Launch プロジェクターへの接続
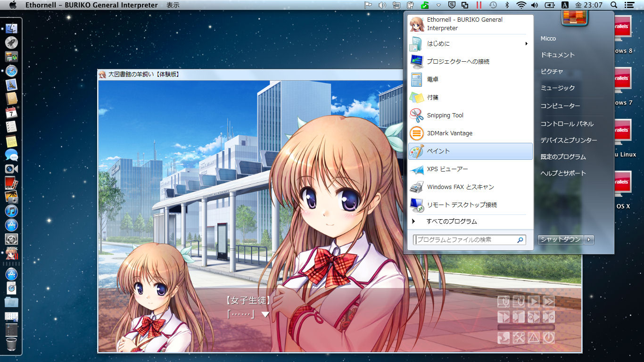This screenshot has width=644, height=362. [470, 62]
